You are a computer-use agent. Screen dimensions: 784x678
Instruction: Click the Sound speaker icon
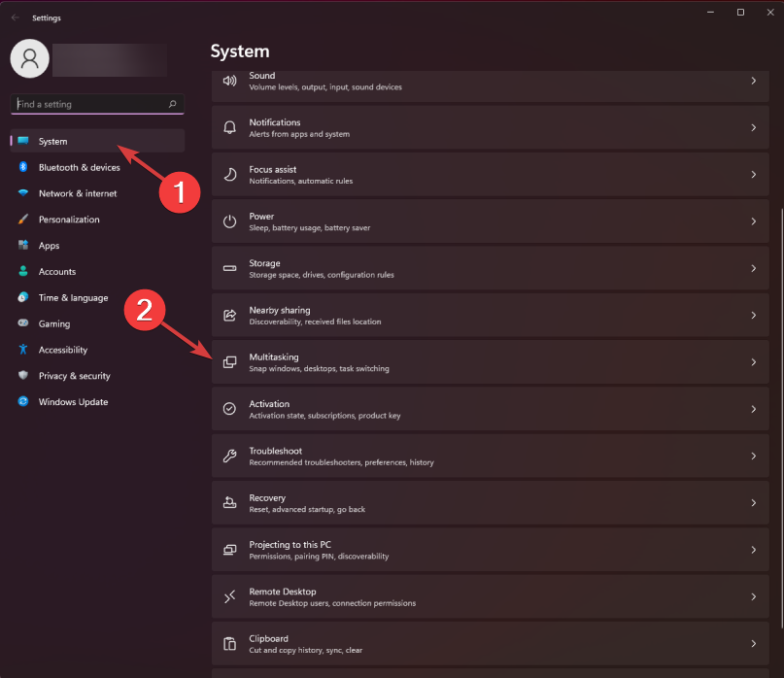229,80
